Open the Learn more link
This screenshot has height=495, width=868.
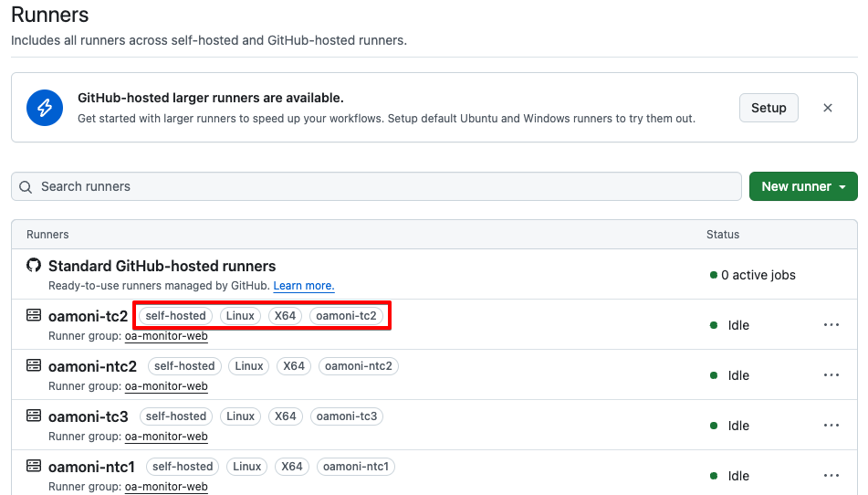304,286
